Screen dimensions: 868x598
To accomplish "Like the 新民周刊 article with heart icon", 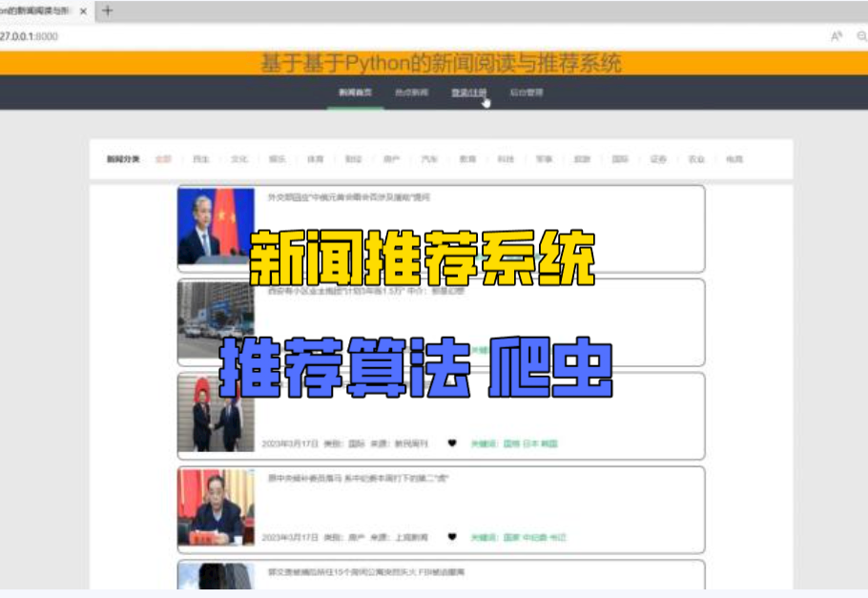I will click(x=452, y=443).
